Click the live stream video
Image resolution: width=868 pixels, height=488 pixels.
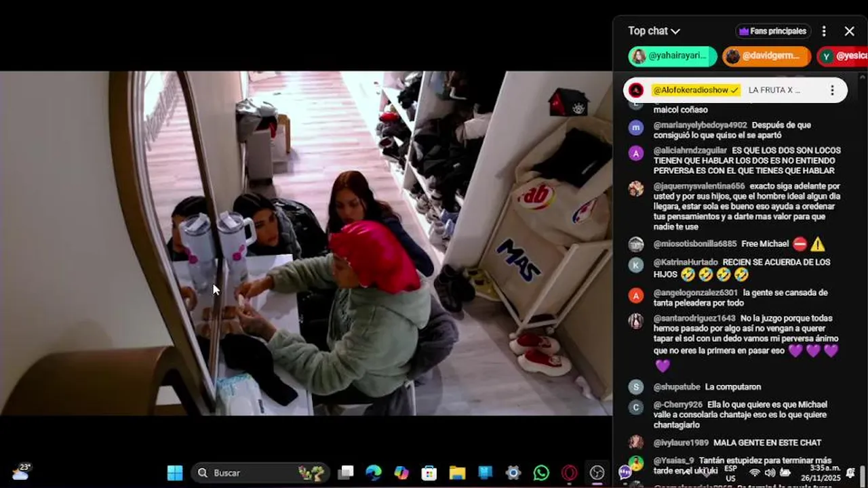click(x=306, y=243)
